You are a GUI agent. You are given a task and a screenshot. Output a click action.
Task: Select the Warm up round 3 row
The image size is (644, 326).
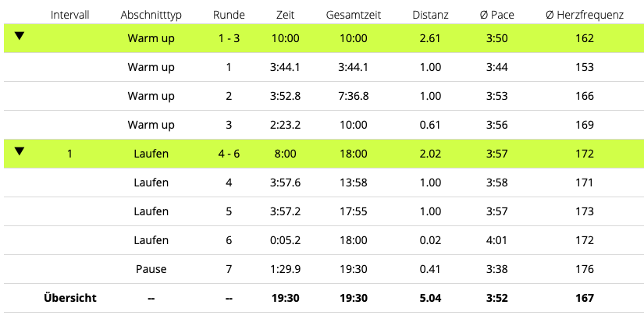[324, 125]
